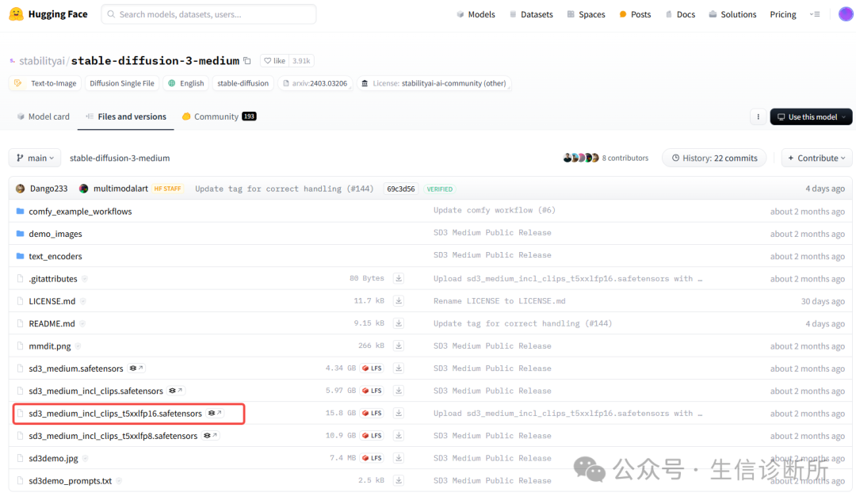
Task: Open Solutions in the top navigation
Action: [732, 14]
